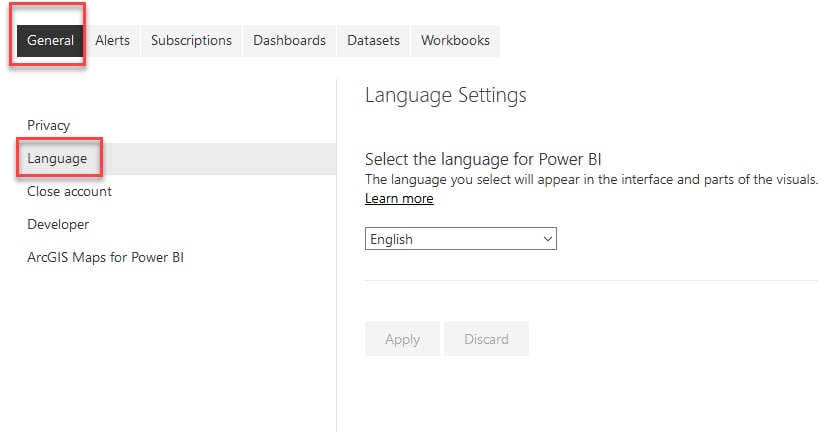Select the Datasets tab
The image size is (829, 432).
373,41
